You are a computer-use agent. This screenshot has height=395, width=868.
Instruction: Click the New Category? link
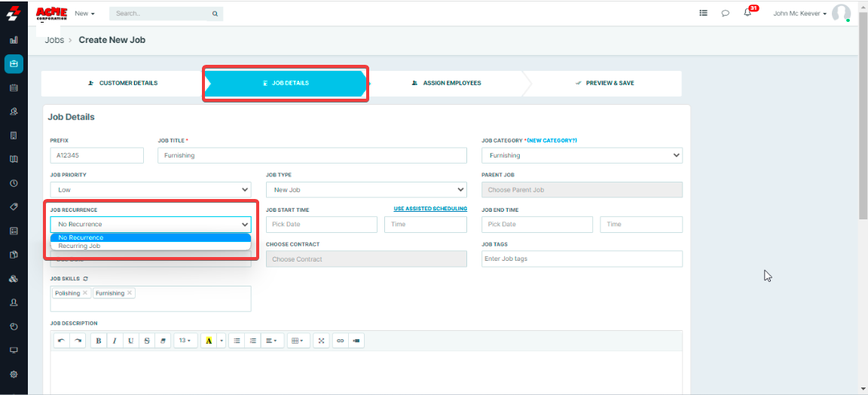pyautogui.click(x=552, y=141)
